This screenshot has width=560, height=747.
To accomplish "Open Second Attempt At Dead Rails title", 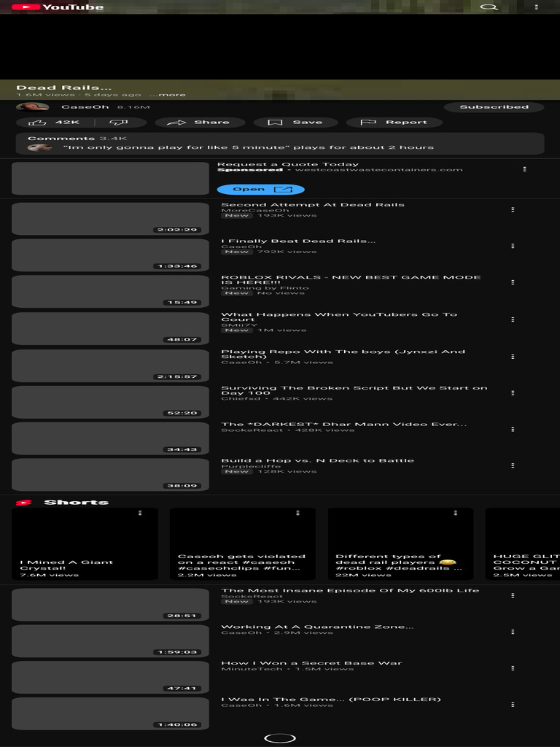I will [313, 205].
